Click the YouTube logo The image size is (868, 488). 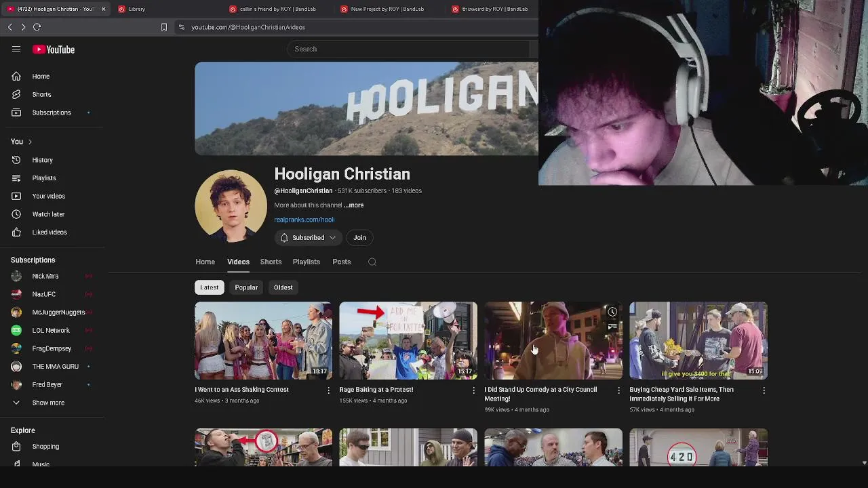[x=54, y=49]
